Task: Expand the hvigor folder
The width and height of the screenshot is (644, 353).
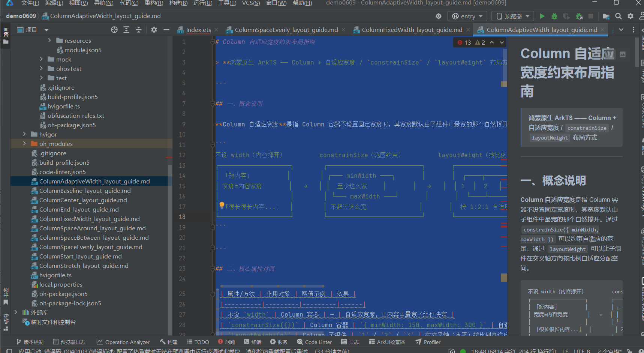Action: click(24, 134)
